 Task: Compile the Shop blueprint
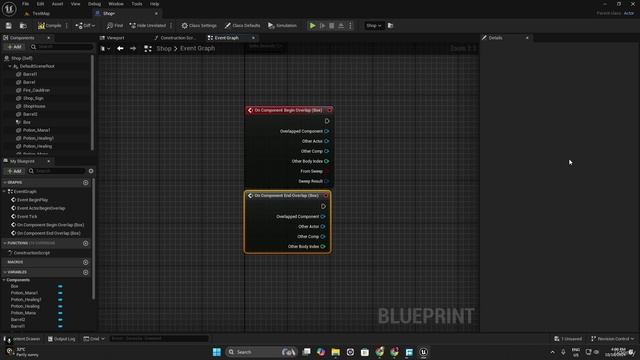point(49,26)
